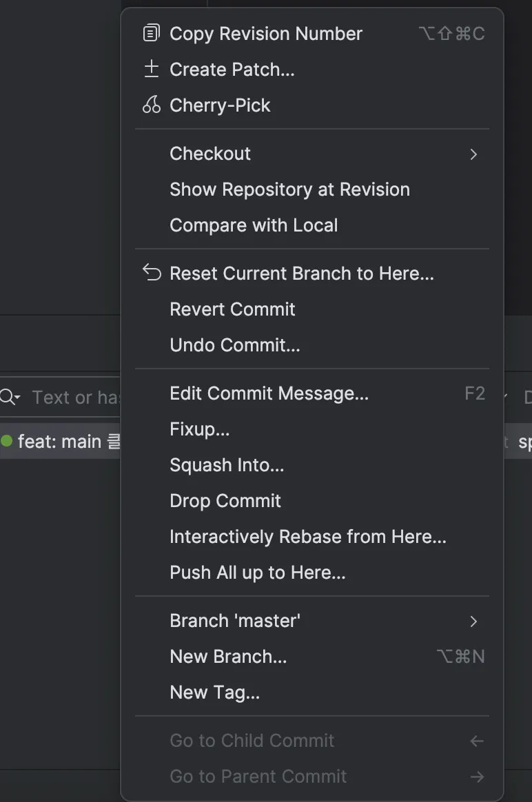Click the Reset Current Branch undo arrow icon

(151, 273)
